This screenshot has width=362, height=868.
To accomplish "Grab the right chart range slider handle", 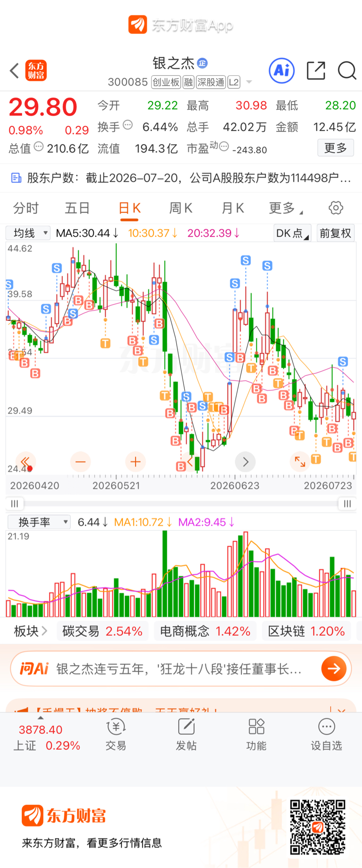I will click(x=347, y=504).
